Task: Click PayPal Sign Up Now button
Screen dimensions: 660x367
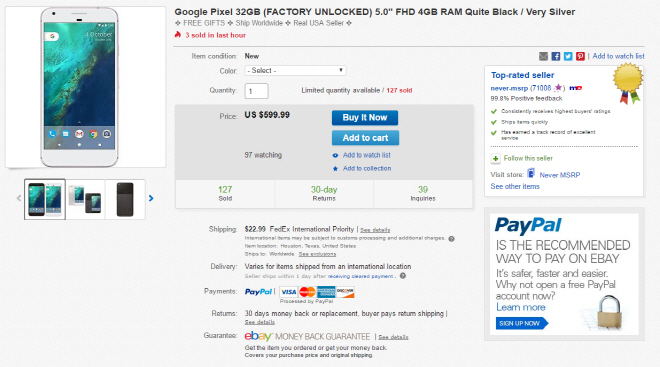Action: (522, 323)
